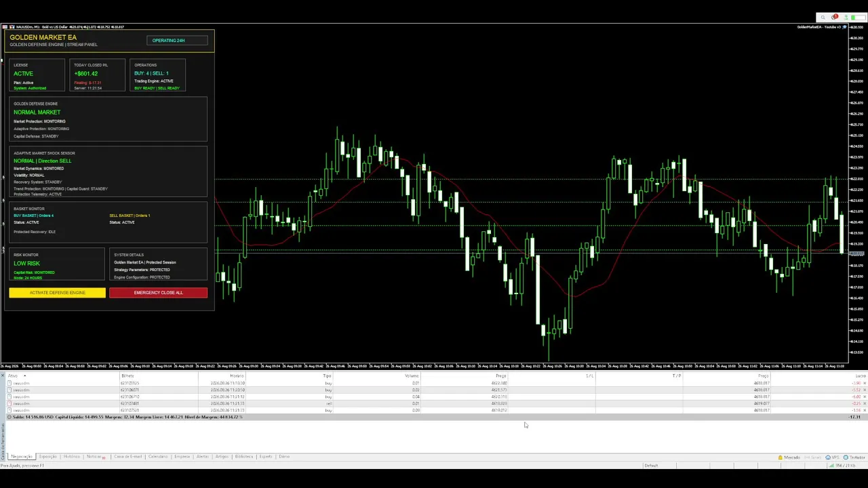
Task: Click the Default profile status bar entry
Action: [x=651, y=466]
